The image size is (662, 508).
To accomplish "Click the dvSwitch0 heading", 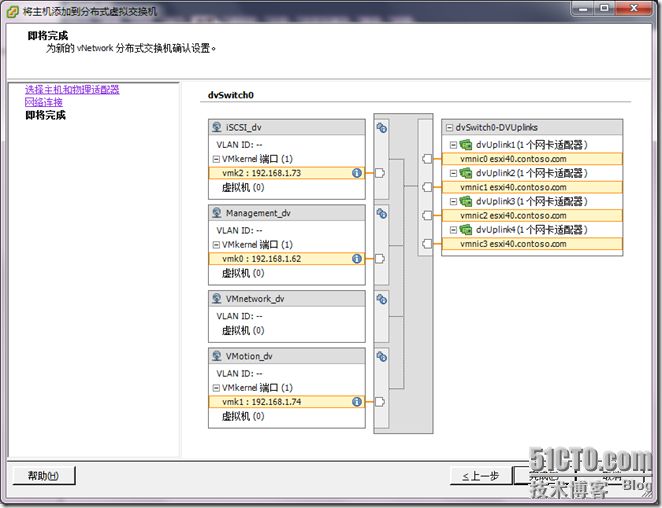I will point(231,95).
